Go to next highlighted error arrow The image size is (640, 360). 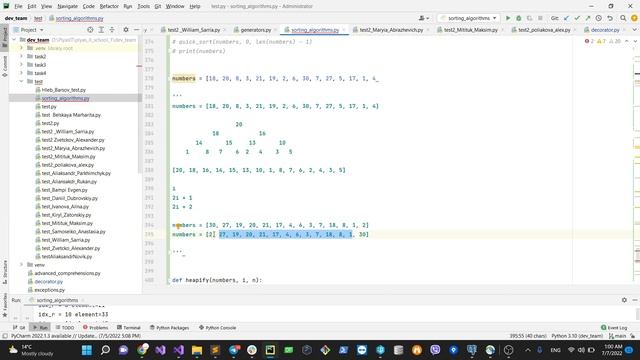[x=635, y=41]
